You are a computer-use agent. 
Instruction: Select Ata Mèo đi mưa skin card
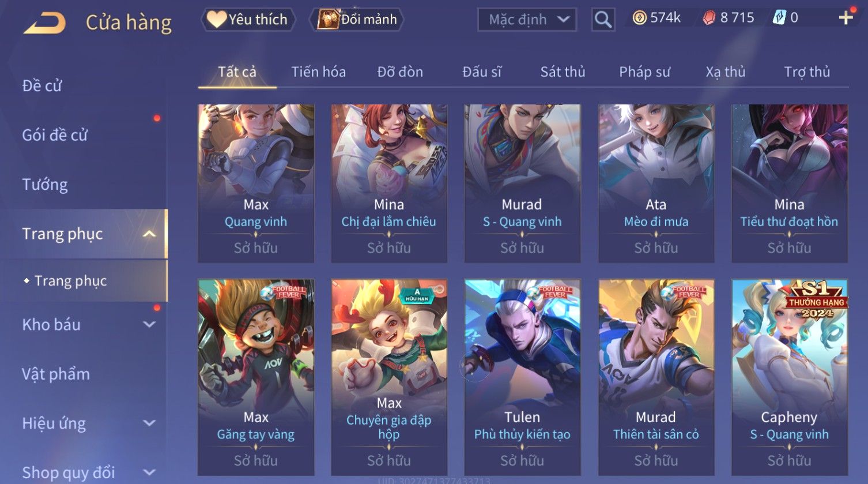coord(656,183)
